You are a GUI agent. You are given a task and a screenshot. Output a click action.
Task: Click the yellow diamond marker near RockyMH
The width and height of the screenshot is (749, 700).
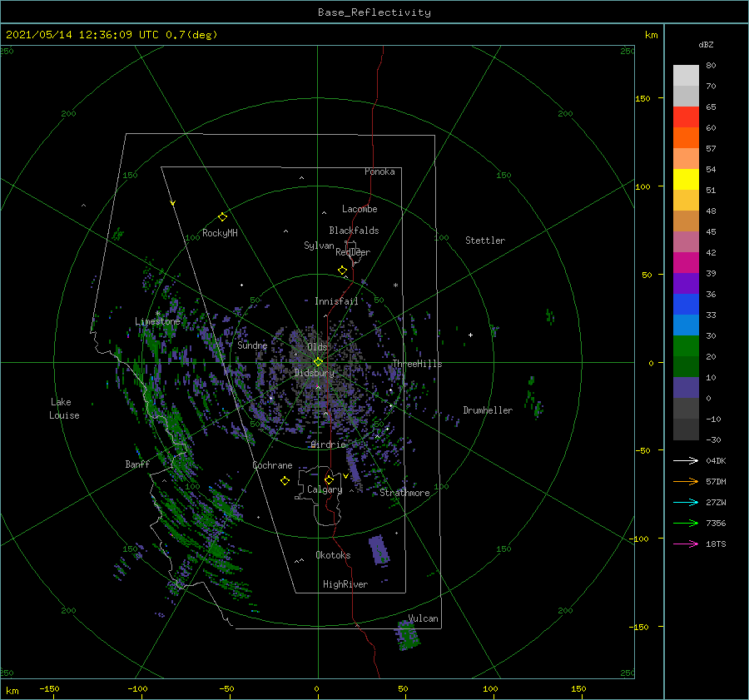click(222, 217)
